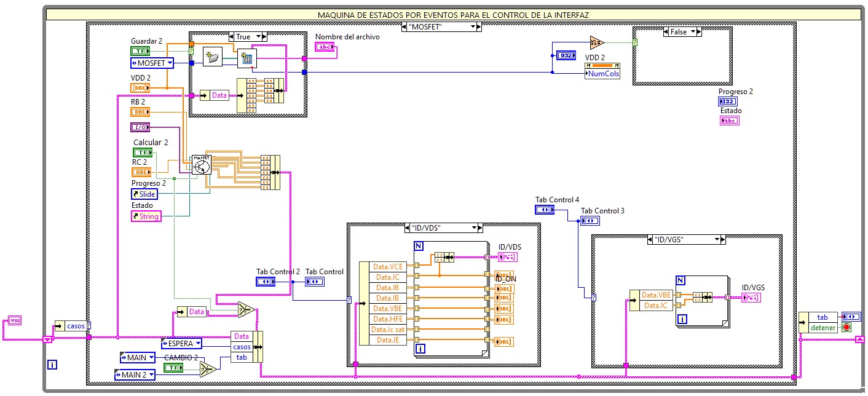
Task: Click the VDD 2 DBL terminal
Action: (140, 88)
